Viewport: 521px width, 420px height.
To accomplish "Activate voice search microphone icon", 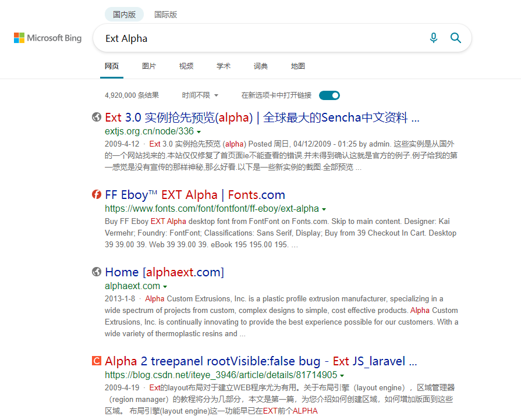I will coord(433,38).
